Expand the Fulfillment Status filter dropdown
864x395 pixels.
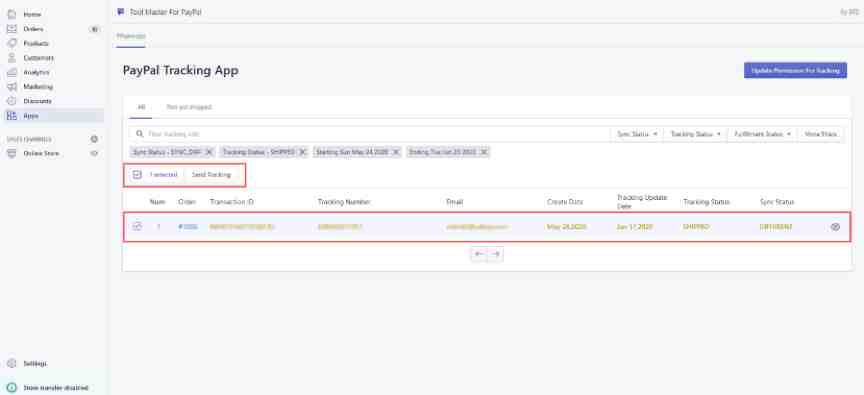pyautogui.click(x=763, y=134)
